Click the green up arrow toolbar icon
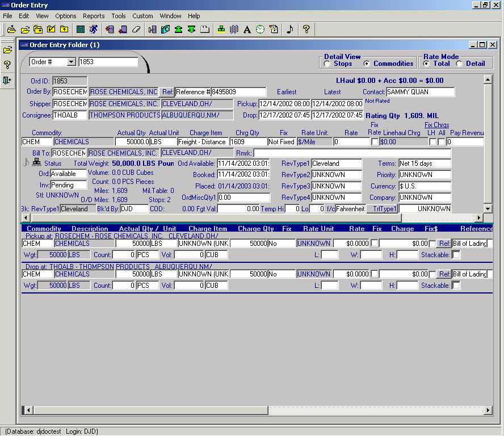 [x=179, y=29]
